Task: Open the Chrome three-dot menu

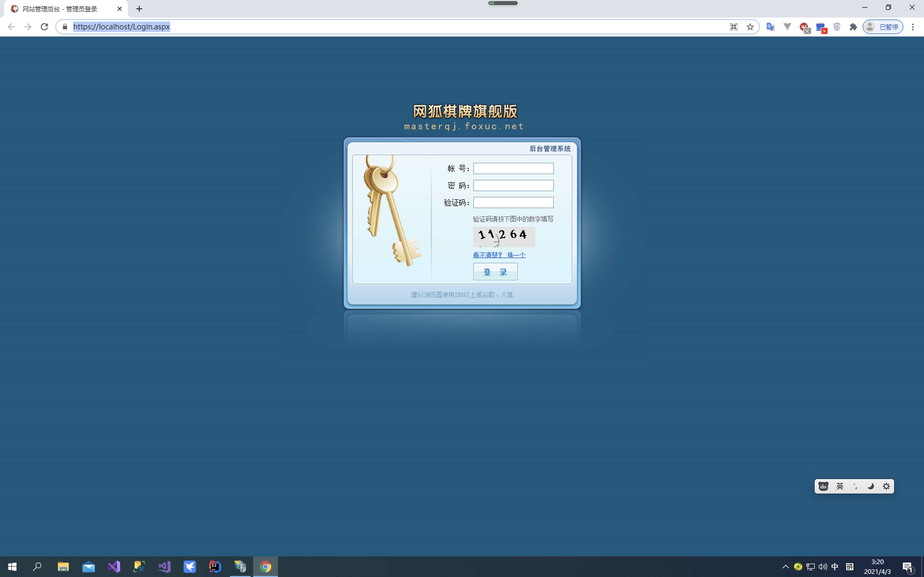Action: (x=913, y=27)
